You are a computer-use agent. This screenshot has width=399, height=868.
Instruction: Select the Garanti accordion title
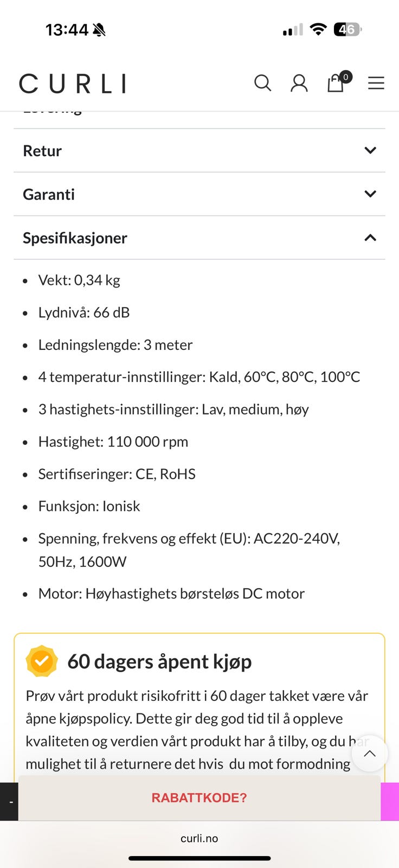point(49,194)
